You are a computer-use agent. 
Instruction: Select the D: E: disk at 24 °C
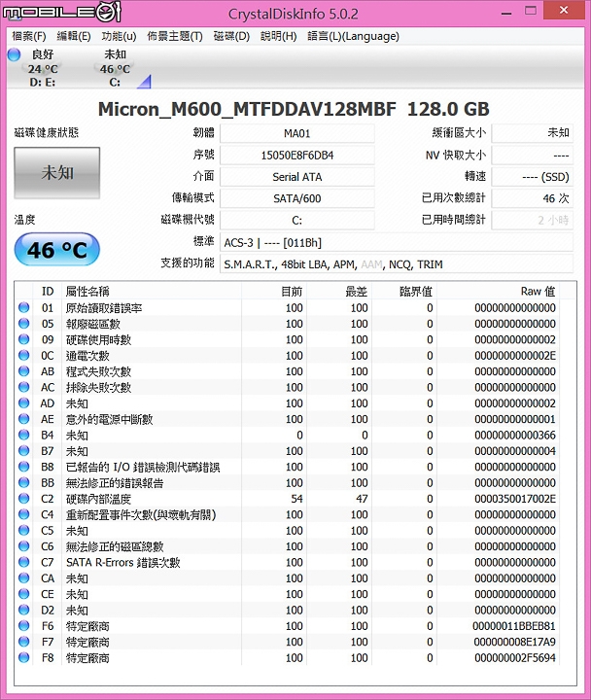(x=43, y=68)
